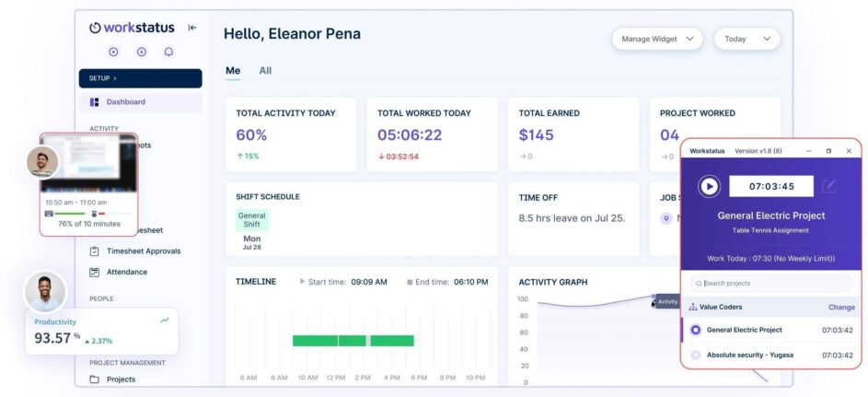The image size is (868, 397).
Task: Click the 07:03:45 timer display
Action: coord(771,186)
